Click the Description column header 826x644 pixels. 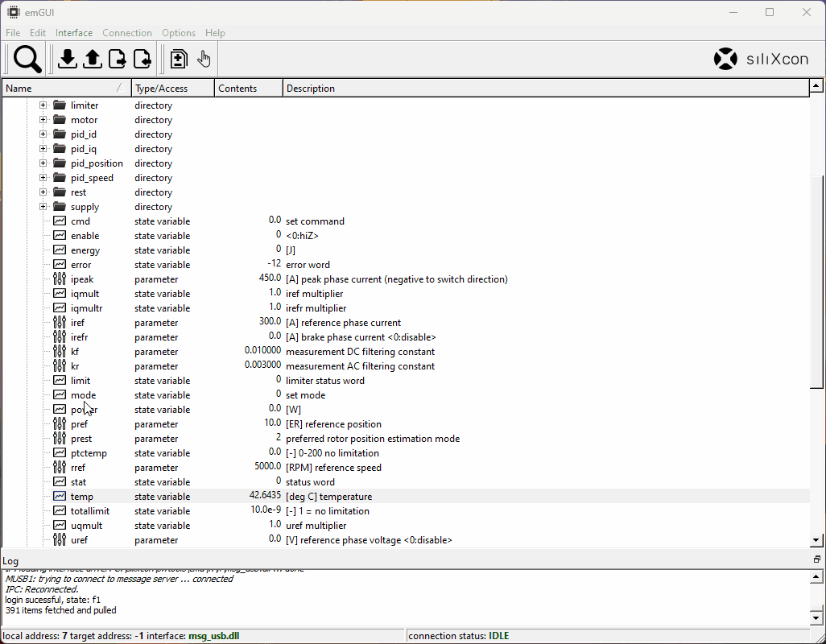point(546,88)
